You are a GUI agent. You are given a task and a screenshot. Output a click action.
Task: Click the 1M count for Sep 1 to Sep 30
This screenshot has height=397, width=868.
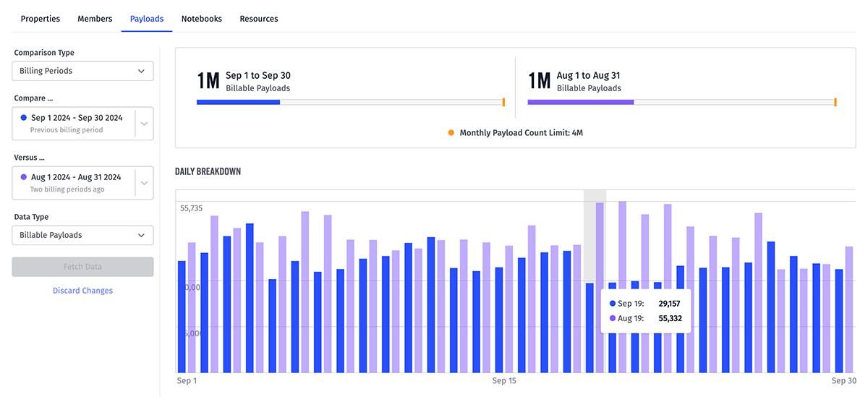click(208, 81)
